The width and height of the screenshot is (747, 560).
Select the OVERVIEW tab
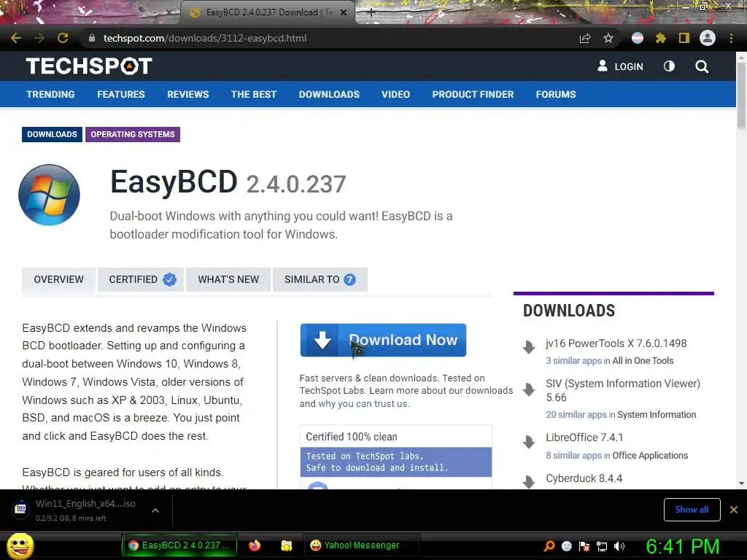point(58,279)
